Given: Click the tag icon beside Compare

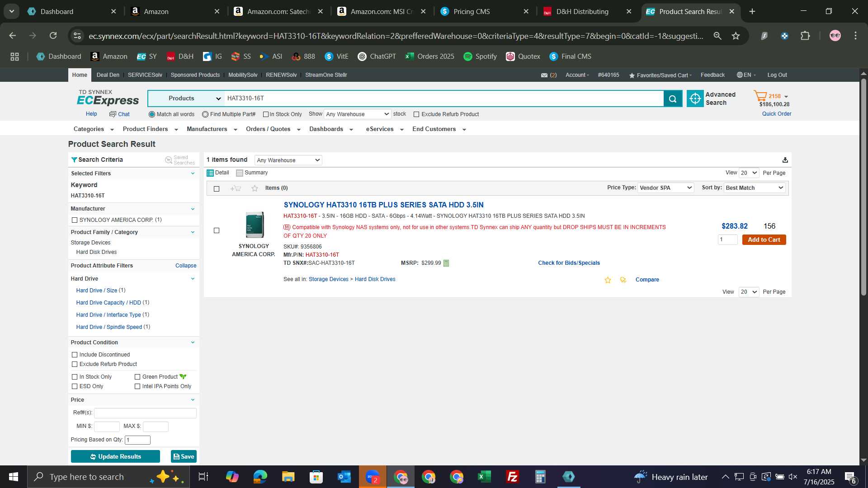Looking at the screenshot, I should pos(623,280).
